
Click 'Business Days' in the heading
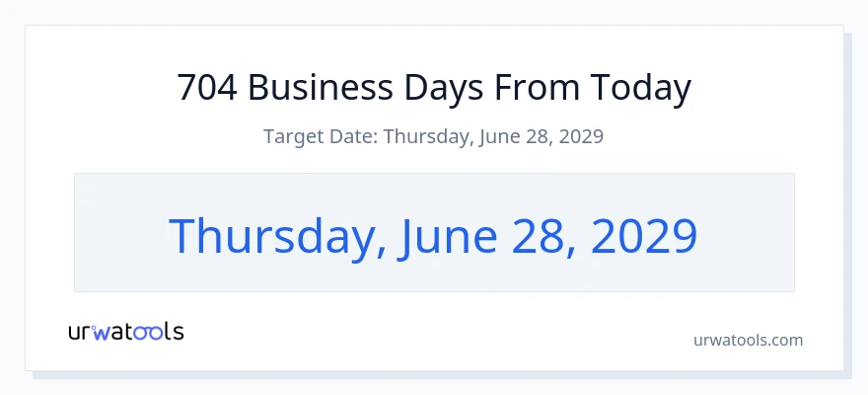pyautogui.click(x=365, y=88)
